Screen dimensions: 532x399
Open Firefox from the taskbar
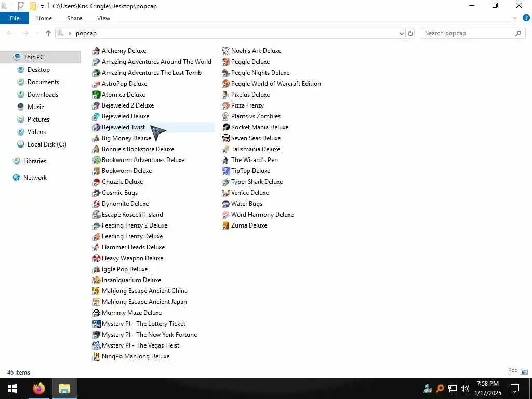click(38, 389)
